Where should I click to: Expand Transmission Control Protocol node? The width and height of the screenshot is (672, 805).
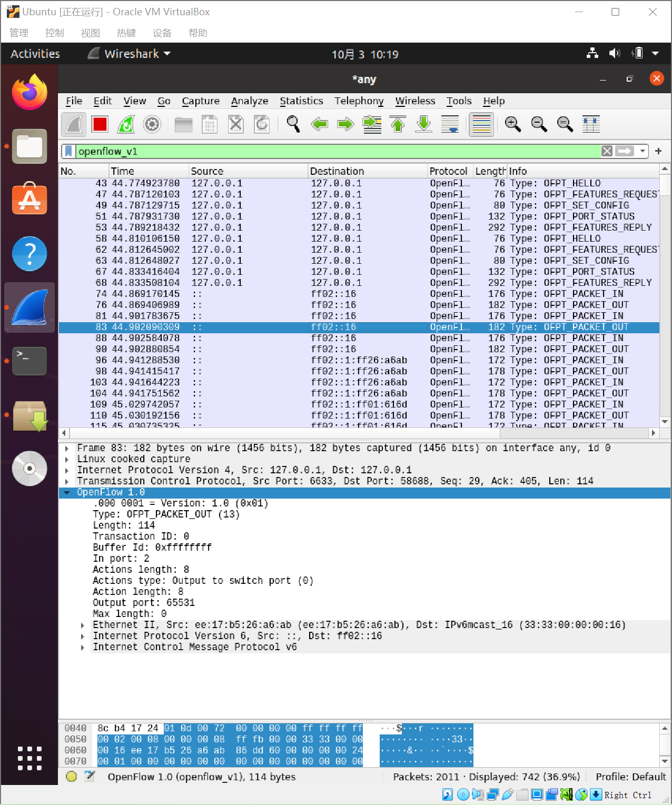tap(67, 481)
